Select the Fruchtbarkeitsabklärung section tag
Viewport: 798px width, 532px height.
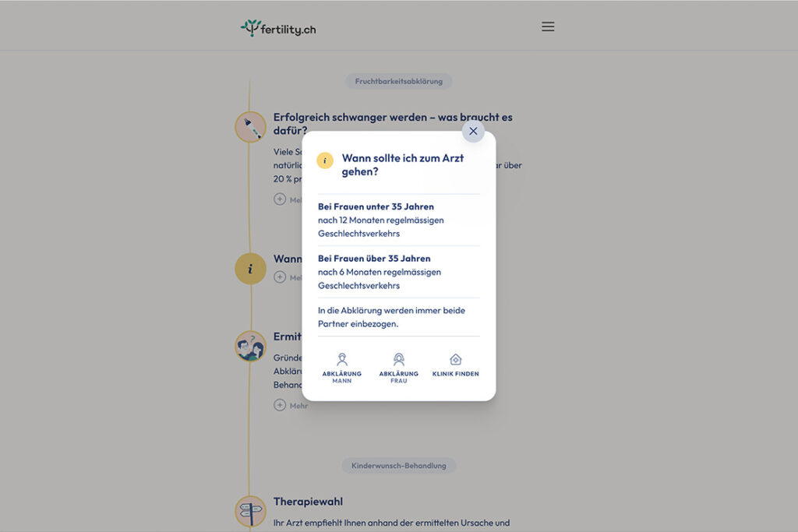click(398, 81)
